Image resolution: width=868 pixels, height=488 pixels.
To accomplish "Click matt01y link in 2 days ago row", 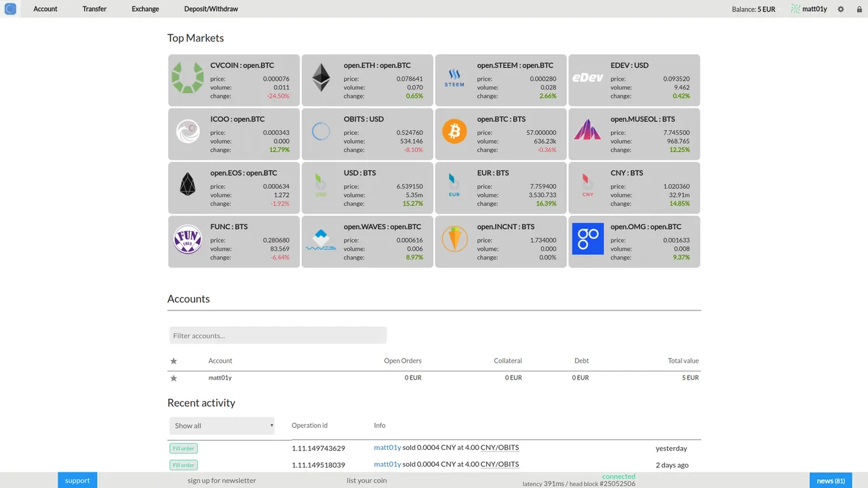I will point(387,464).
